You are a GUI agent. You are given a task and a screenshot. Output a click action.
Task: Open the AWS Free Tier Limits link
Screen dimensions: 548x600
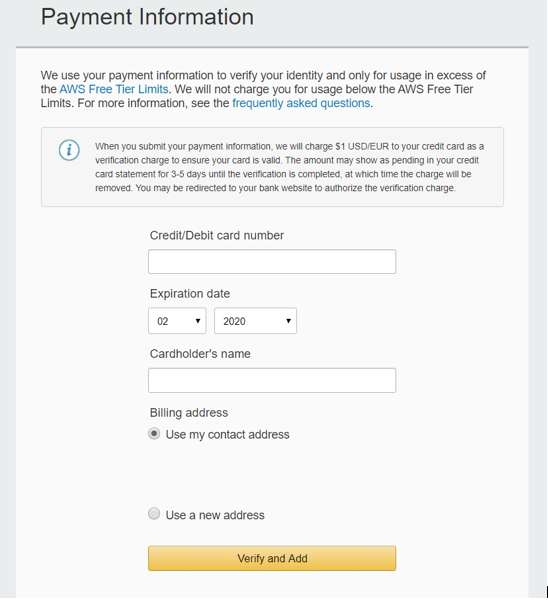coord(114,89)
